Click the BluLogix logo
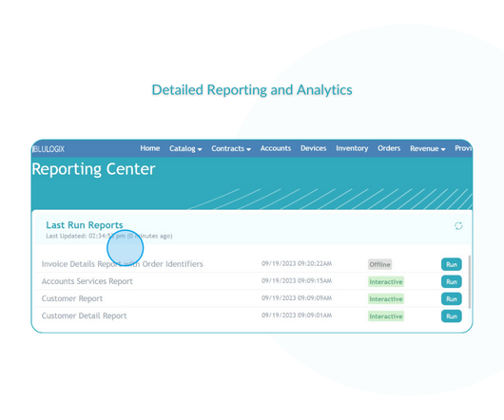Image resolution: width=504 pixels, height=420 pixels. (48, 149)
